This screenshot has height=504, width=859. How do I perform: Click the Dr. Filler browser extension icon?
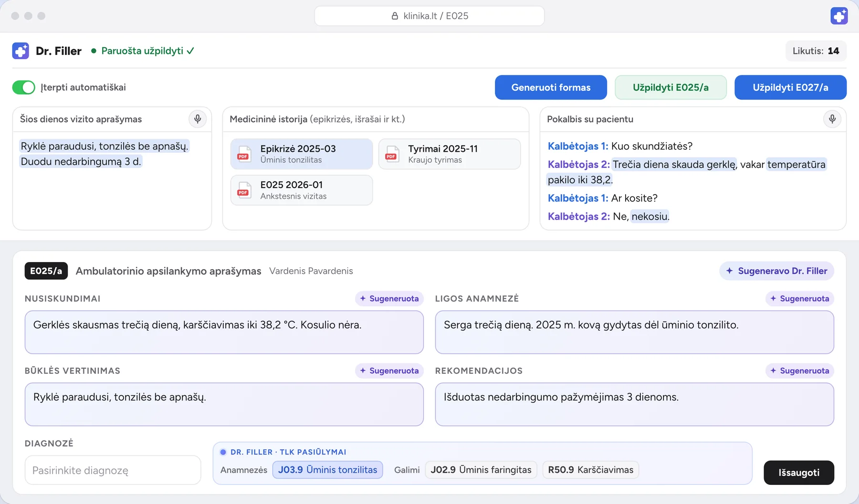point(839,16)
